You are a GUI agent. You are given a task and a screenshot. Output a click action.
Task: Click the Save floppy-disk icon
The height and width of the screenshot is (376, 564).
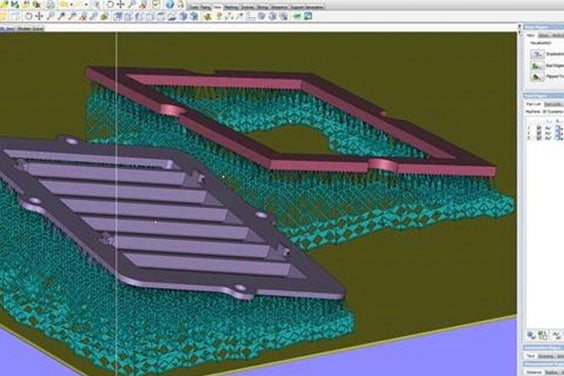coord(15,4)
